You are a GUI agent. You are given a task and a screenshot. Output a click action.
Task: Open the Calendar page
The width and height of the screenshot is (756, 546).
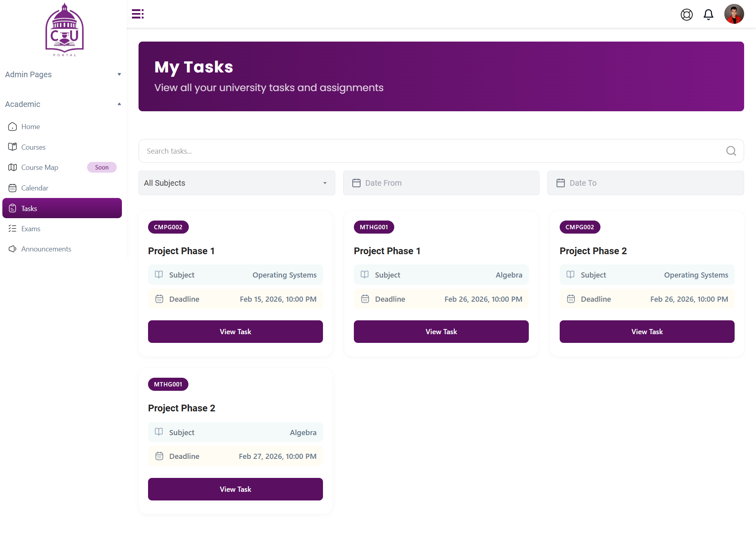34,188
